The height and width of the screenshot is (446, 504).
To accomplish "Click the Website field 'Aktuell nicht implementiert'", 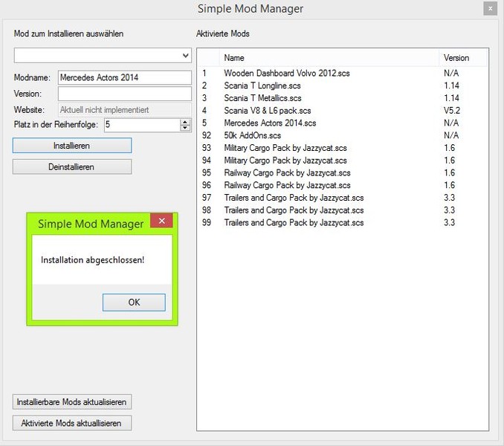I will (125, 110).
